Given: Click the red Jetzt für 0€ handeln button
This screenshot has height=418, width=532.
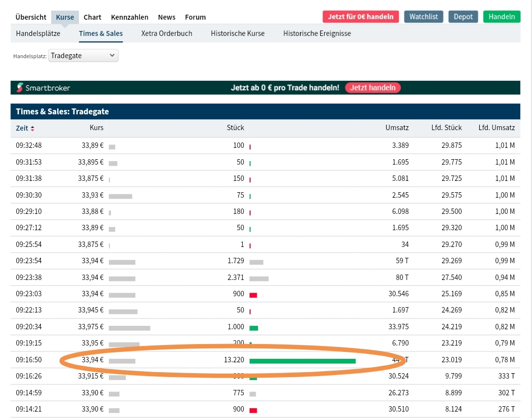Looking at the screenshot, I should (x=361, y=17).
